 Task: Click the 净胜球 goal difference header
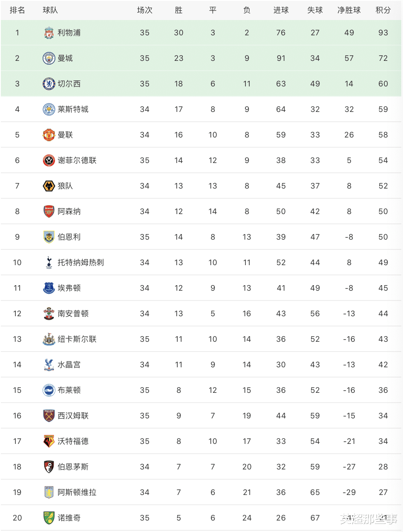[349, 10]
